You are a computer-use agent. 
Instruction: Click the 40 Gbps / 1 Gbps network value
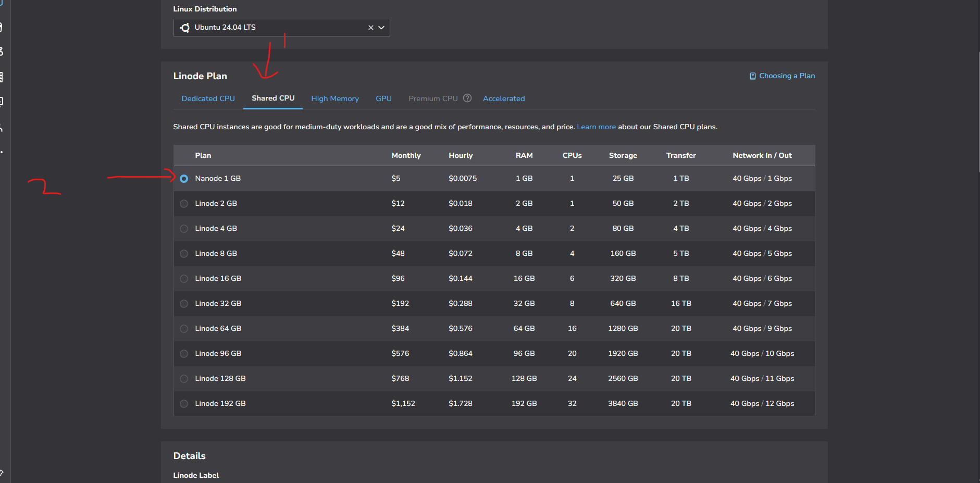point(762,178)
